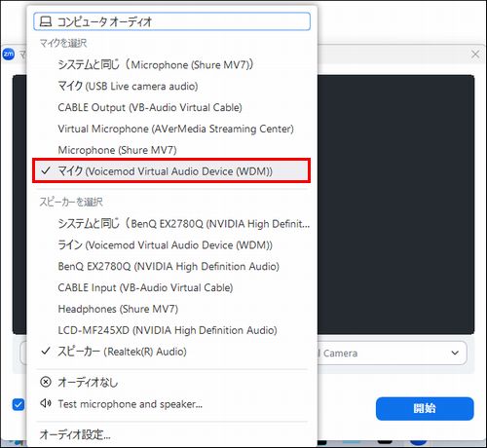This screenshot has height=448, width=487.
Task: Select マイク (Voicemod Virtual Audio Device) microphone
Action: tap(171, 170)
